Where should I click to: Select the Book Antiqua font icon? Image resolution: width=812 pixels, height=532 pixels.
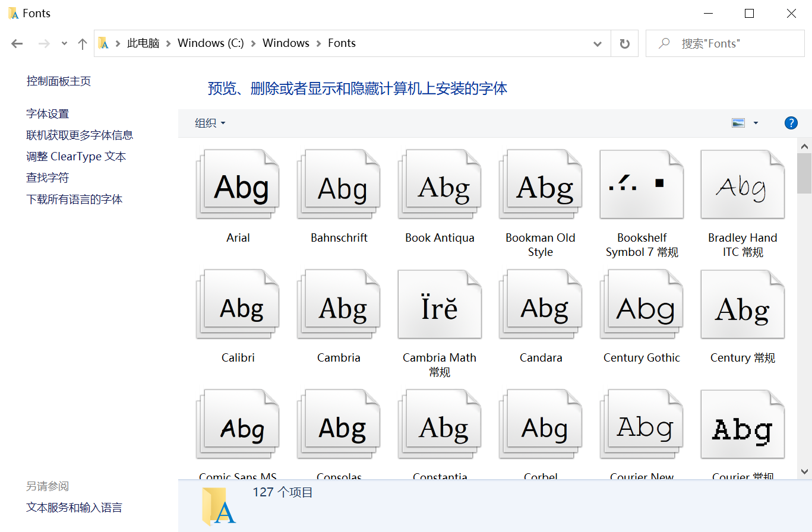tap(440, 185)
